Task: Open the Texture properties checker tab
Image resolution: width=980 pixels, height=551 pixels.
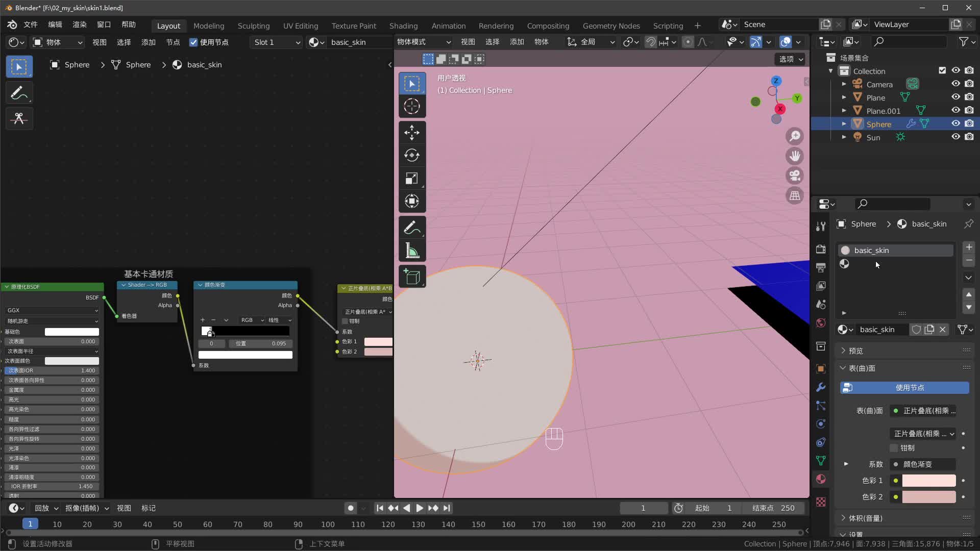Action: pos(821,502)
